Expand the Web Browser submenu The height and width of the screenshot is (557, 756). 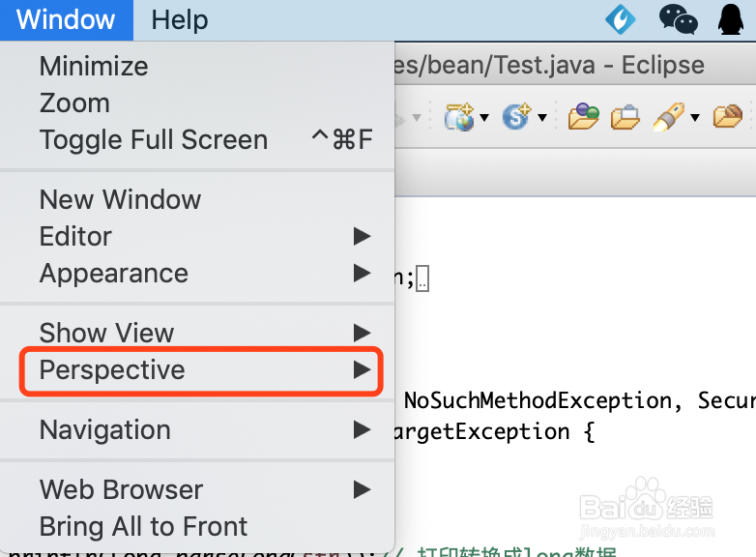coord(197,489)
